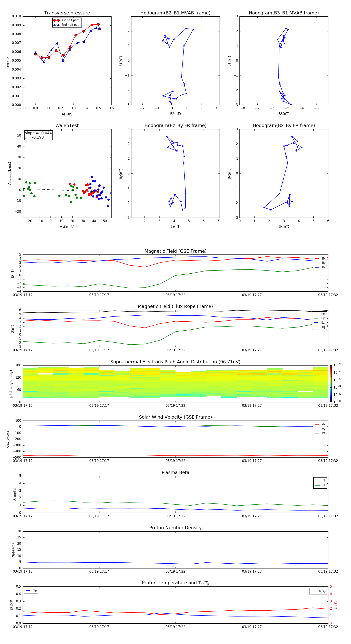Click the 'WalenTest' plot title
The image size is (351, 644).
coord(67,125)
